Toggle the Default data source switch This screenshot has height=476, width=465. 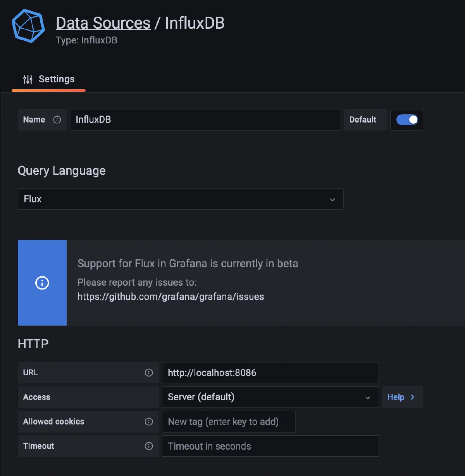tap(407, 120)
